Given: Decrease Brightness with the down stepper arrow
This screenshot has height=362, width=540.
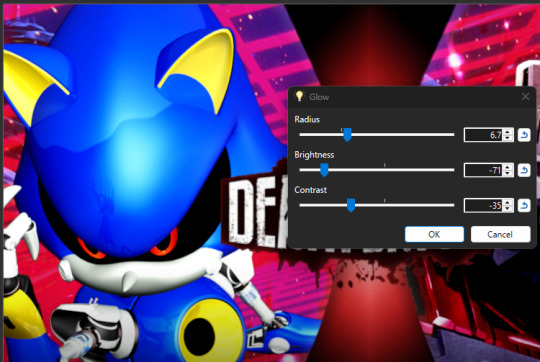Looking at the screenshot, I should pyautogui.click(x=507, y=173).
